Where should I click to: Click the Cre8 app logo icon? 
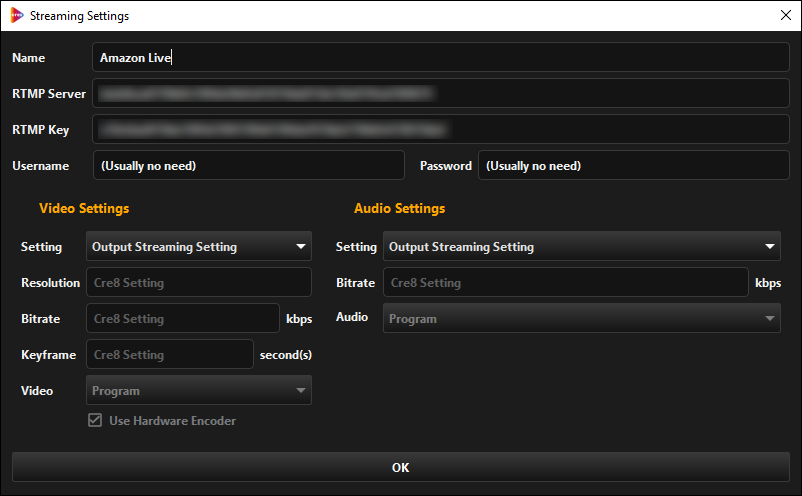(17, 15)
